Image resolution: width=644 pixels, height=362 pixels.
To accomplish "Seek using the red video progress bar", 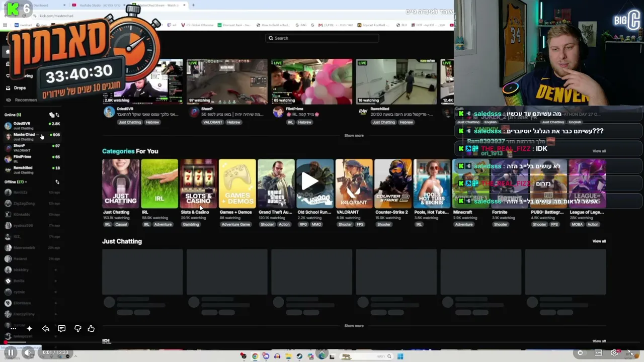I will pos(322,343).
